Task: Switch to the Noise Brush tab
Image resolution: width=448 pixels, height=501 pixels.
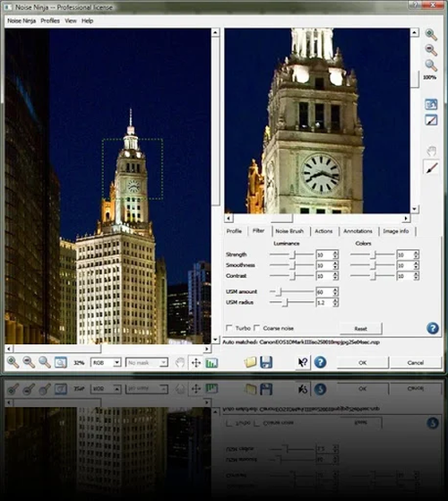Action: 289,231
